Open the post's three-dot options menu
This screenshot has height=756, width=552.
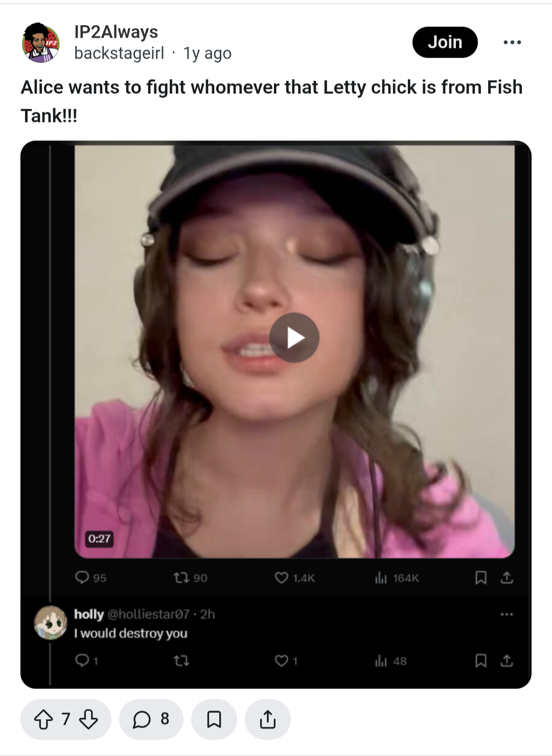click(x=512, y=42)
